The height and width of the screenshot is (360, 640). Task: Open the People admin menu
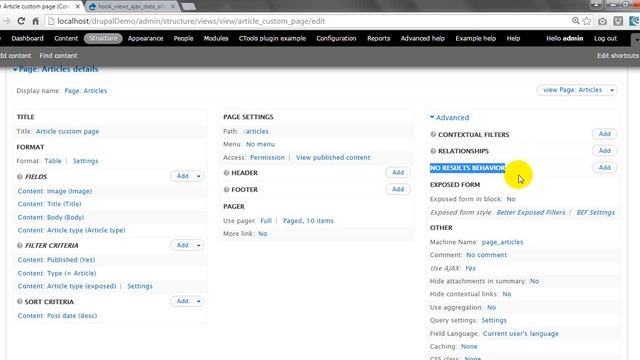[183, 38]
